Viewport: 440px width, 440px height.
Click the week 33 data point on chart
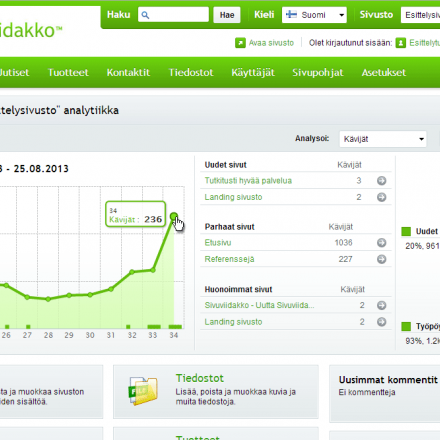click(153, 270)
